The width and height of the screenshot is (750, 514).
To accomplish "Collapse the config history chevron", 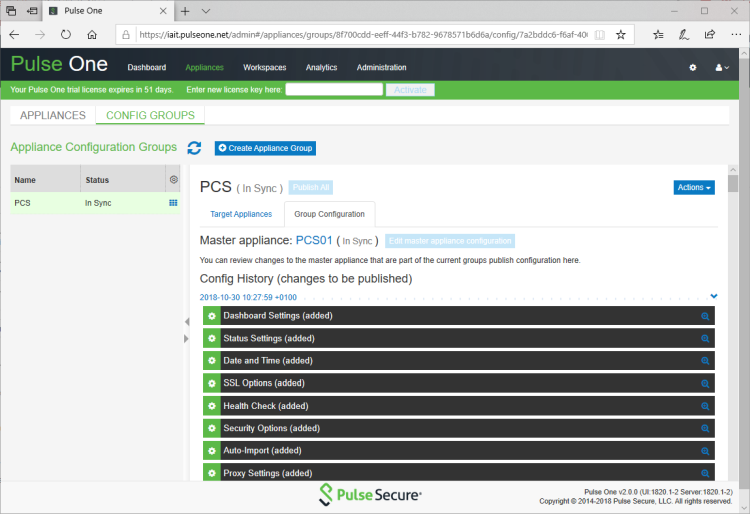I will 714,296.
